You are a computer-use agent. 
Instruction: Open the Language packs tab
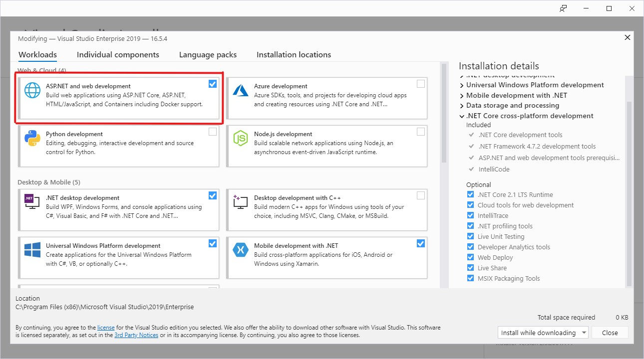point(208,55)
